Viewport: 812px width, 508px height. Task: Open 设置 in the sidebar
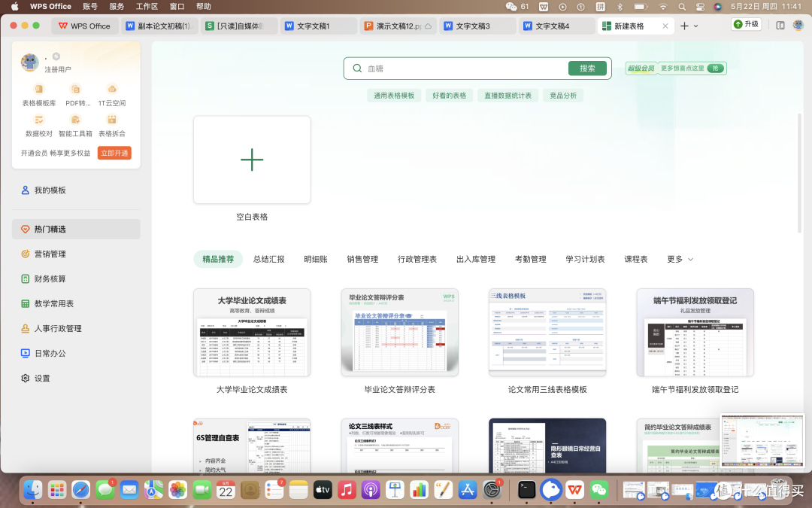click(x=76, y=379)
